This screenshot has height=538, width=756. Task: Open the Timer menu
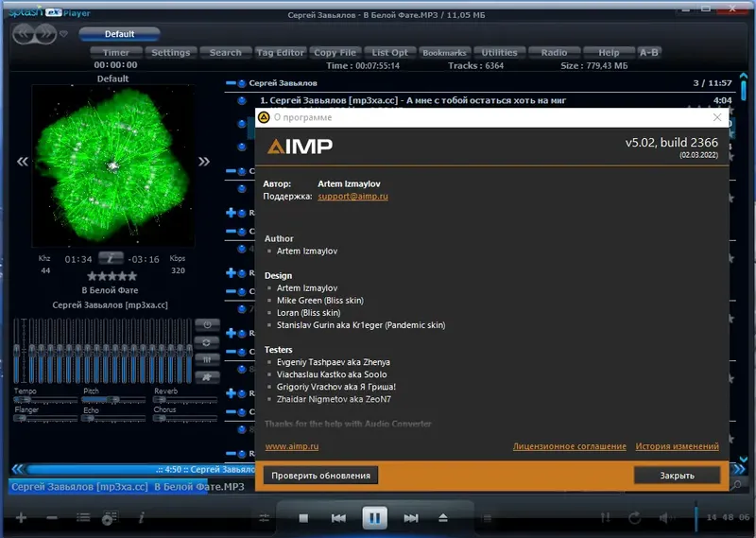click(115, 53)
